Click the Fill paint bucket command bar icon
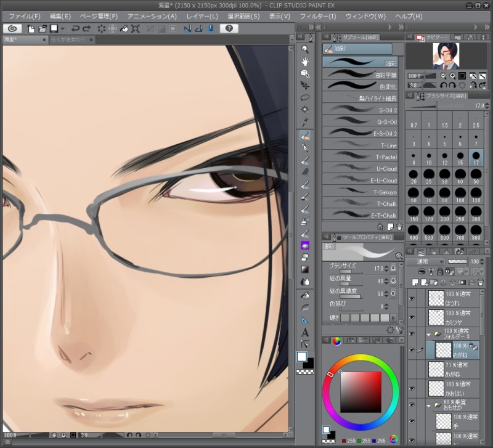This screenshot has width=493, height=448. [124, 28]
